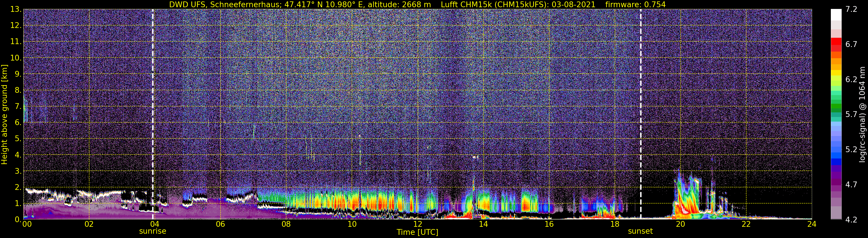Click the height axis tick label 13.
Screen dimensions: 868x238
[x=16, y=10]
